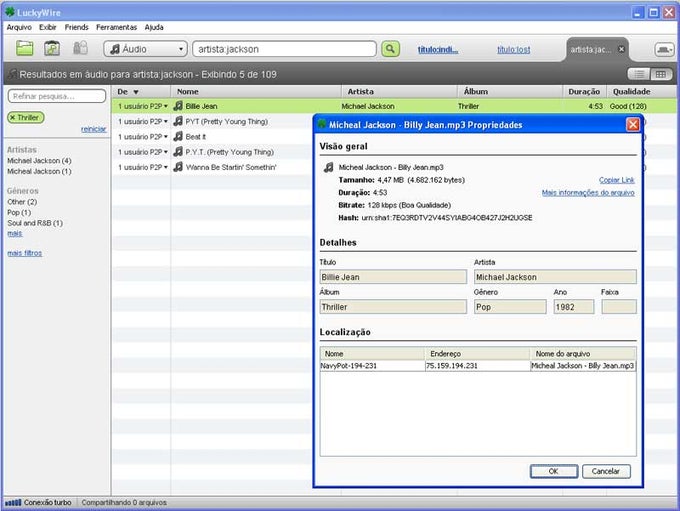Click the empty Faixa field
This screenshot has height=511, width=680.
[619, 307]
